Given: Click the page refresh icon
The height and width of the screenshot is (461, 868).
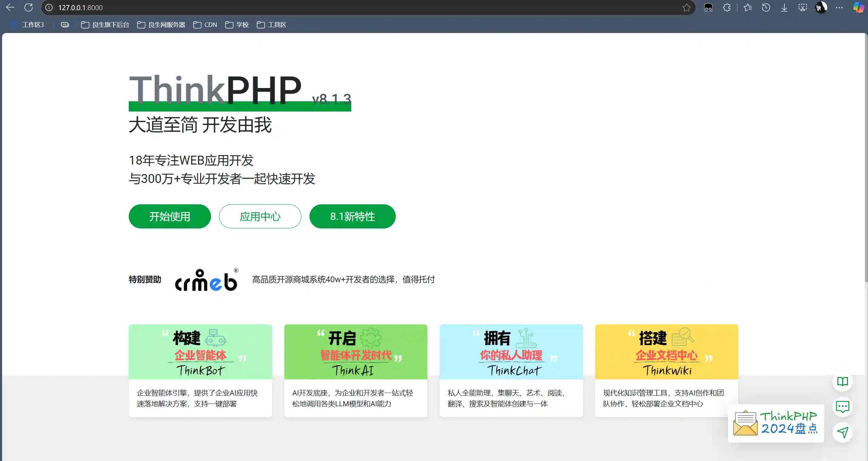Looking at the screenshot, I should click(29, 7).
